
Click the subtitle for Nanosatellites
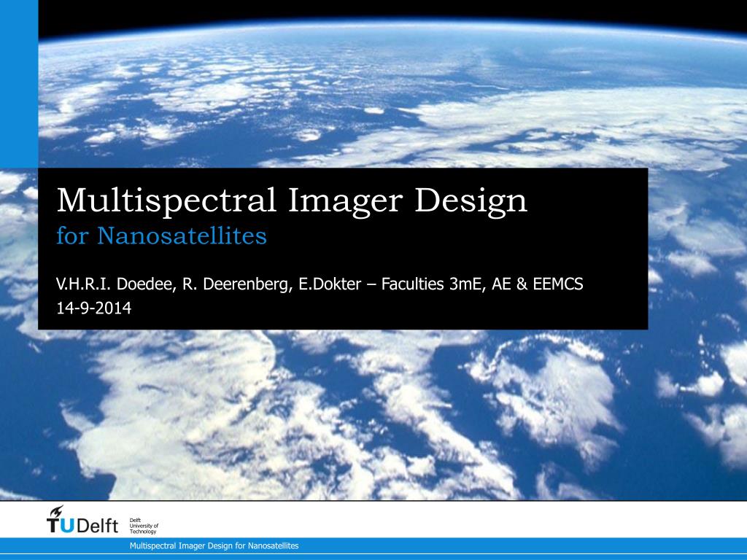160,236
